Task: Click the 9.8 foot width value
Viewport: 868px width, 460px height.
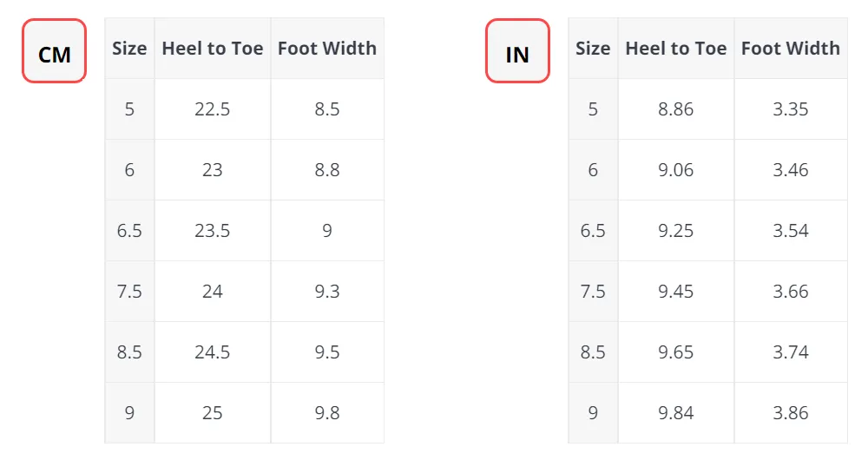Action: point(327,412)
